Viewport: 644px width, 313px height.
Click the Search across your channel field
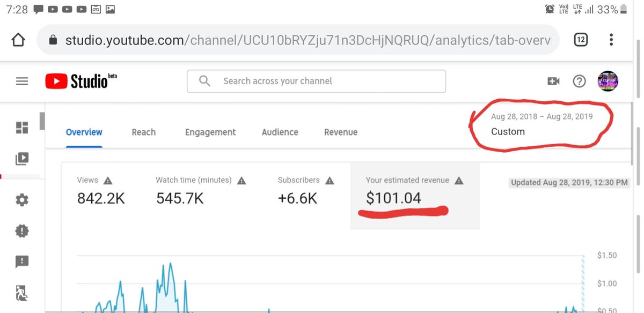coord(317,81)
